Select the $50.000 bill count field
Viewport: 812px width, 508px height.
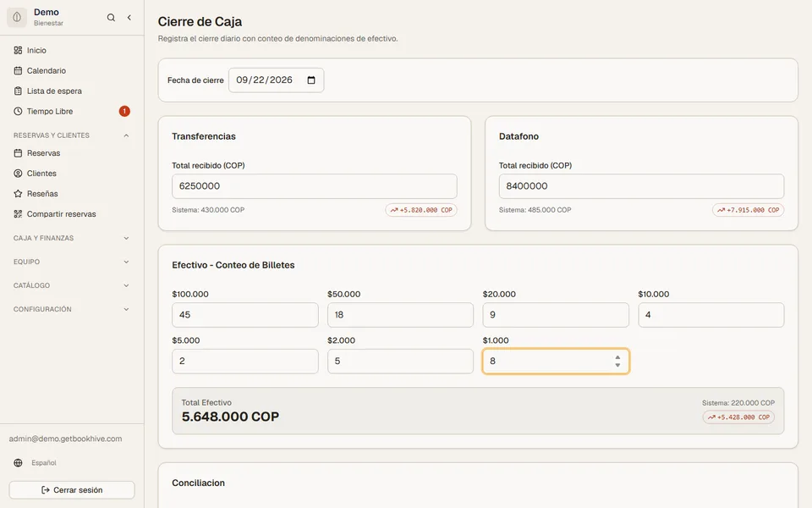pos(400,315)
